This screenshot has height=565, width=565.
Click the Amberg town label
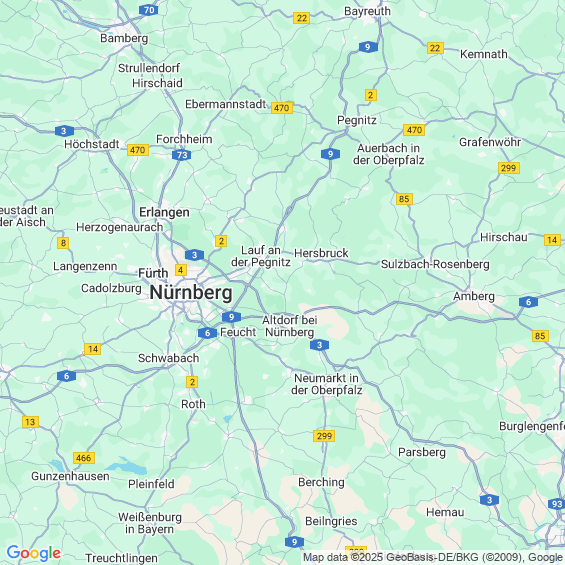tap(473, 296)
